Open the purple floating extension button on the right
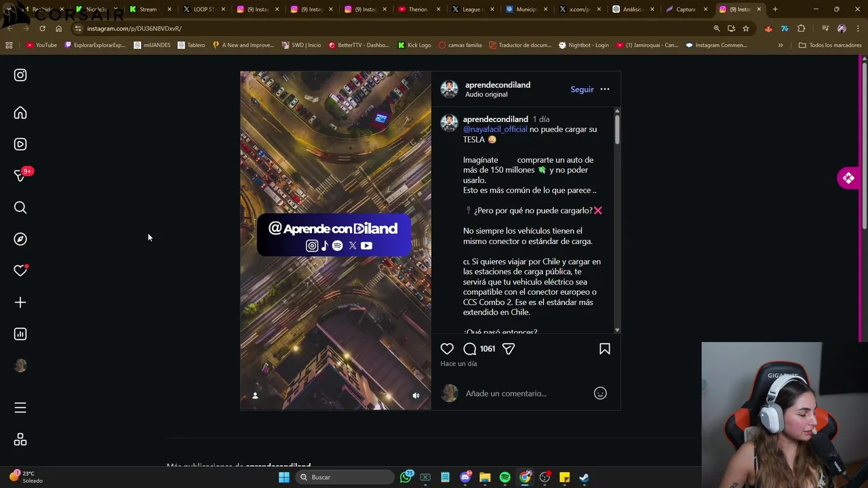Screen dimensions: 868x488 (848, 178)
